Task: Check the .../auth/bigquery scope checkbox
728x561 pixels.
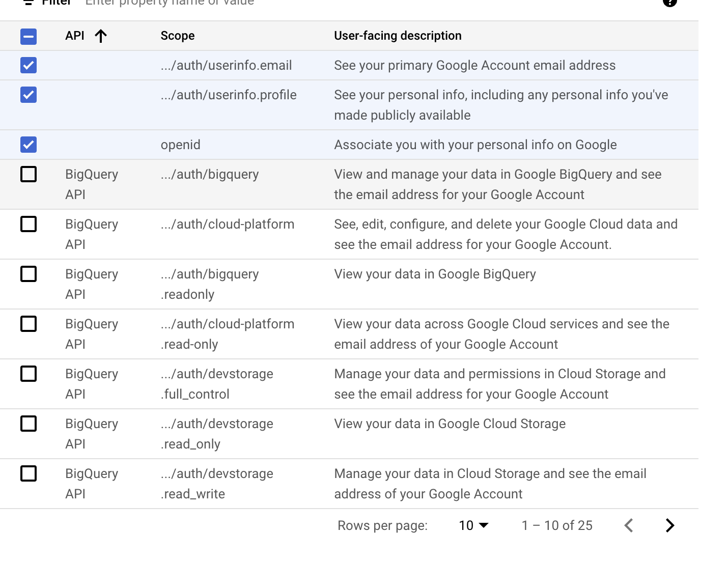Action: [x=29, y=174]
